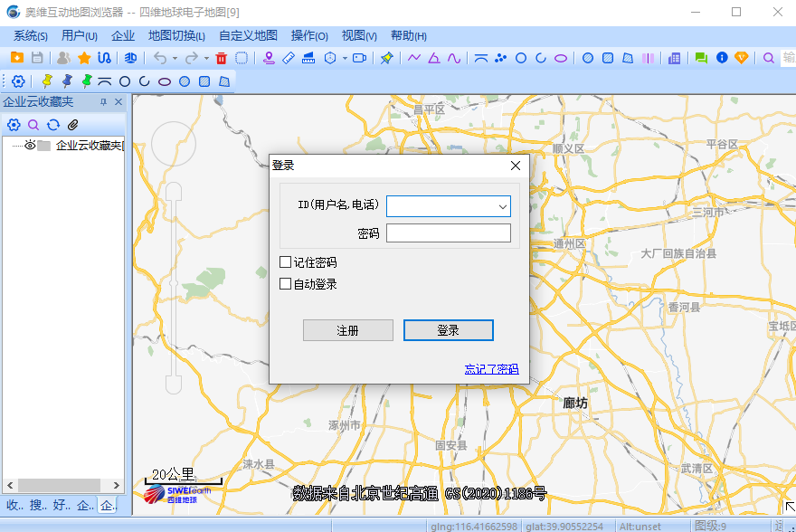Viewport: 796px width, 532px height.
Task: Expand the 企业云收藏夹 tree node
Action: pyautogui.click(x=16, y=146)
